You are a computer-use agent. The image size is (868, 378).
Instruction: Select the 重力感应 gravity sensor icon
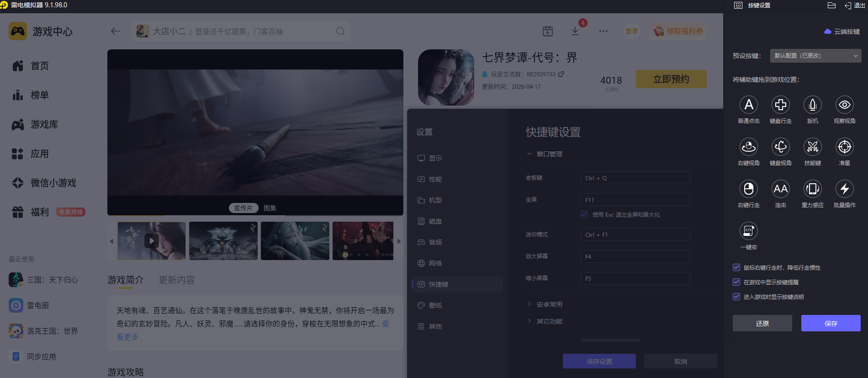(x=812, y=189)
